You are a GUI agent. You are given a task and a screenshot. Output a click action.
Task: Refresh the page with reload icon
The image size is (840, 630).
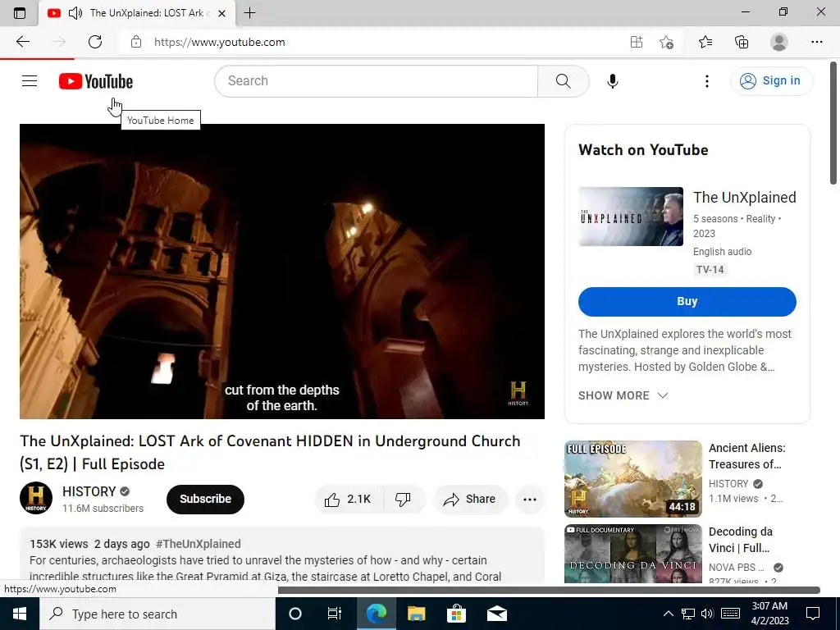(95, 42)
